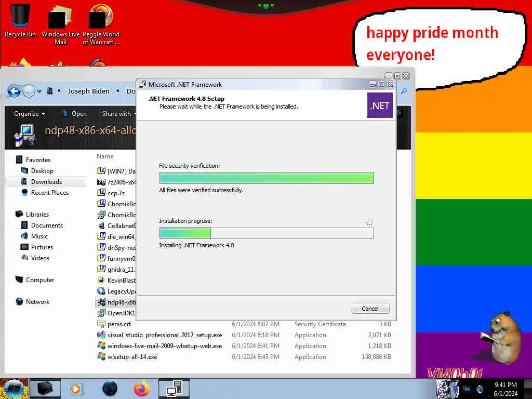
Task: Select windows-live-mail-2009-wlsetup-web.exe file
Action: point(159,345)
